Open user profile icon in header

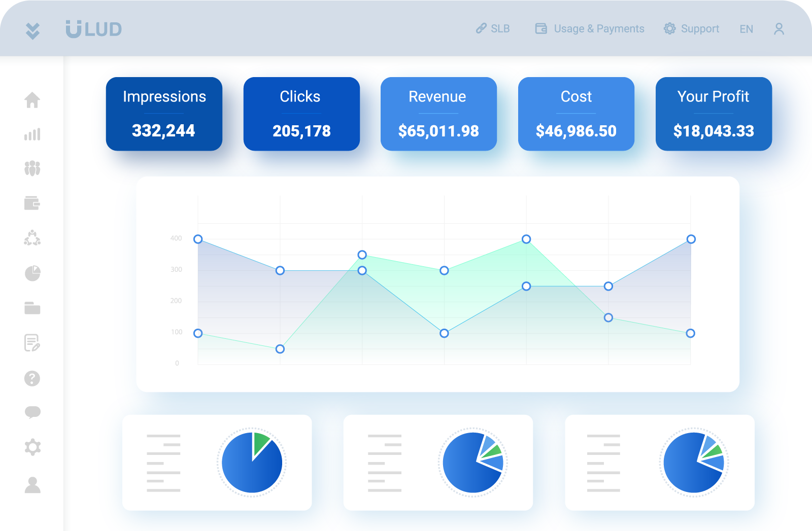point(779,29)
